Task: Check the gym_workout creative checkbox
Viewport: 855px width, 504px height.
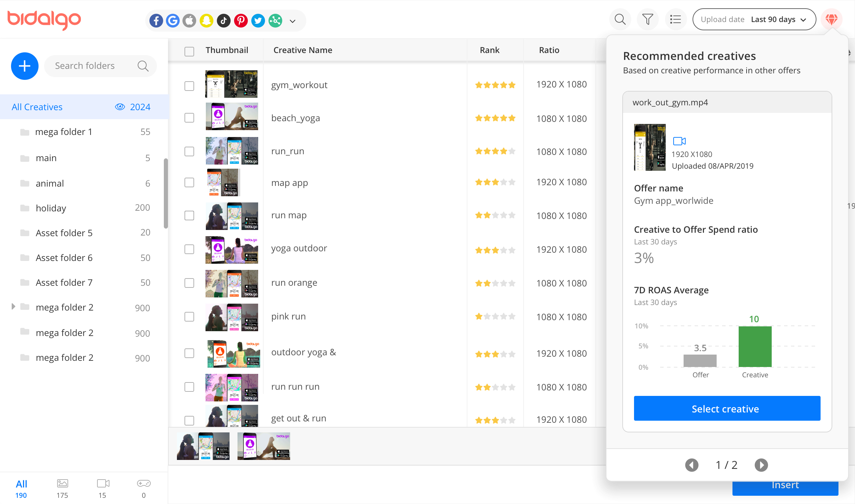Action: click(x=189, y=86)
